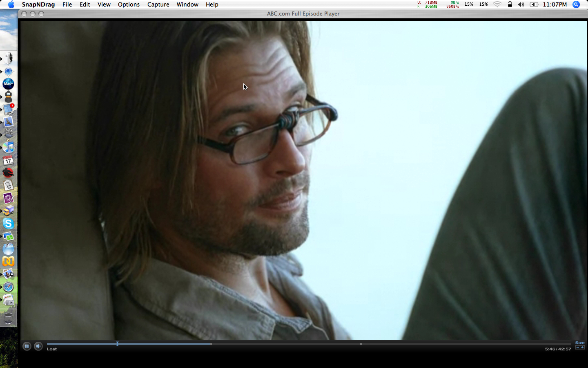Mute the player volume speaker button
This screenshot has width=588, height=368.
(38, 346)
